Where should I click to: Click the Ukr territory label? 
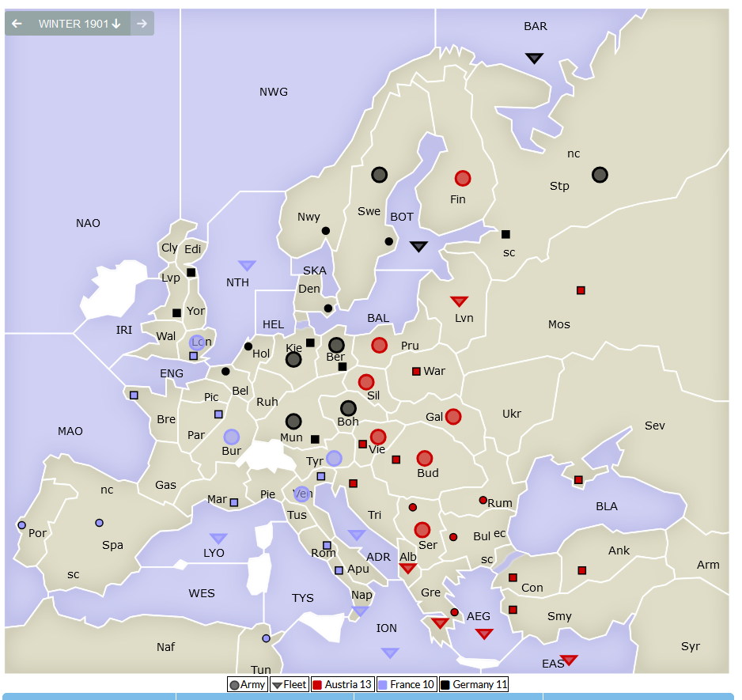(x=512, y=414)
